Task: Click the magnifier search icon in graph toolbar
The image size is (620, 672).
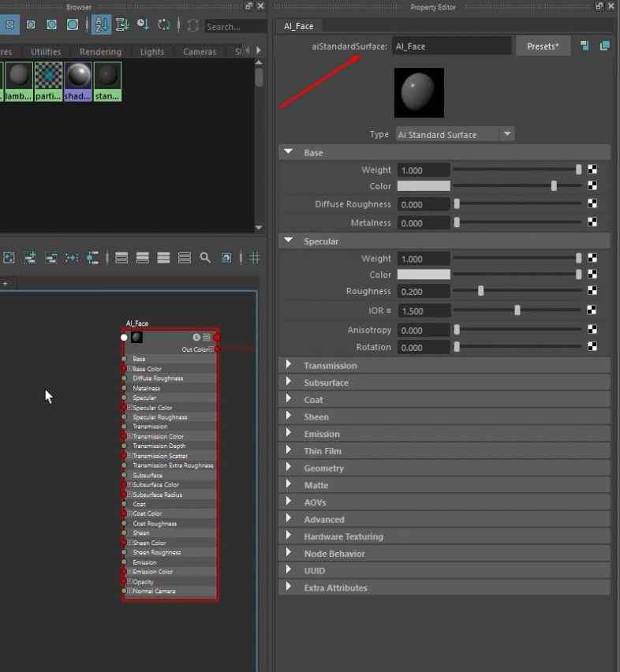Action: [205, 258]
